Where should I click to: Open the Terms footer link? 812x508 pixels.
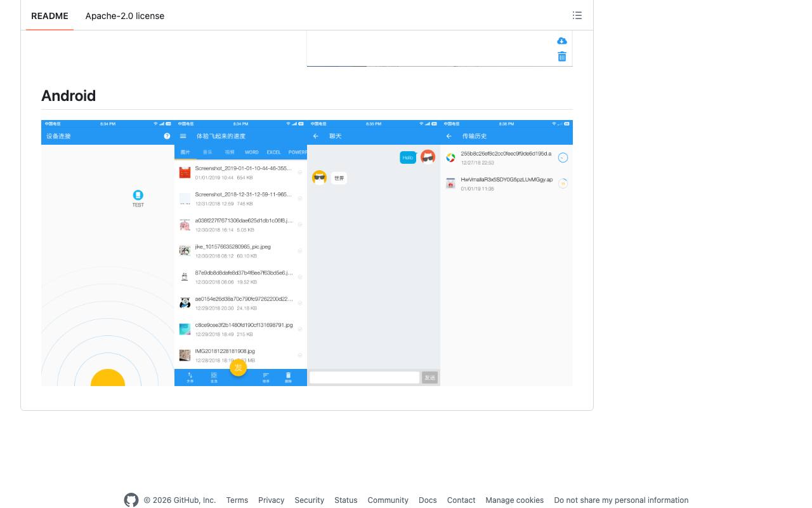coord(237,500)
